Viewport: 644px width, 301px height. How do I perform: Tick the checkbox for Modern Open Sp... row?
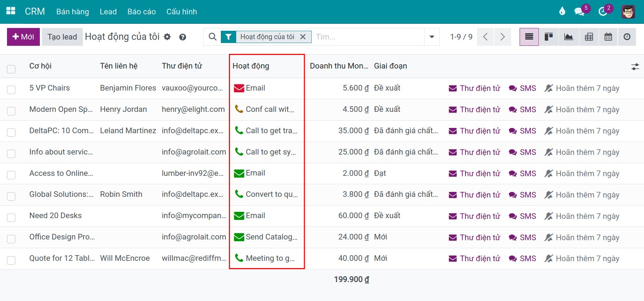point(11,111)
